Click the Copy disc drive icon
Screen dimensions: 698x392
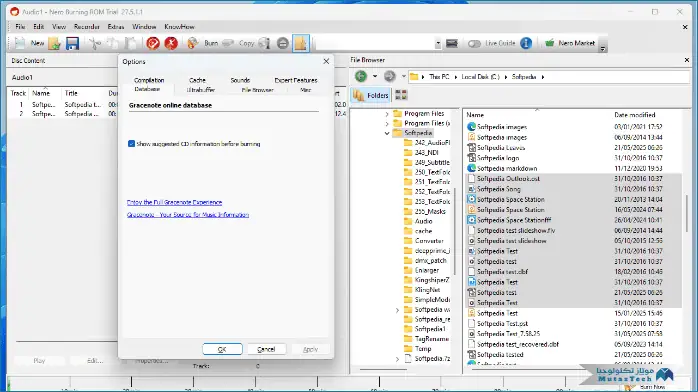228,43
